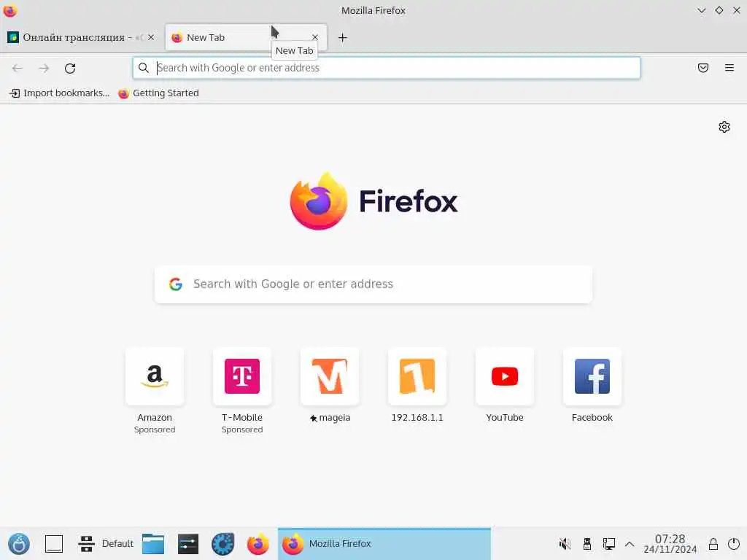Image resolution: width=747 pixels, height=560 pixels.
Task: Open removable devices tray icon
Action: coord(587,544)
